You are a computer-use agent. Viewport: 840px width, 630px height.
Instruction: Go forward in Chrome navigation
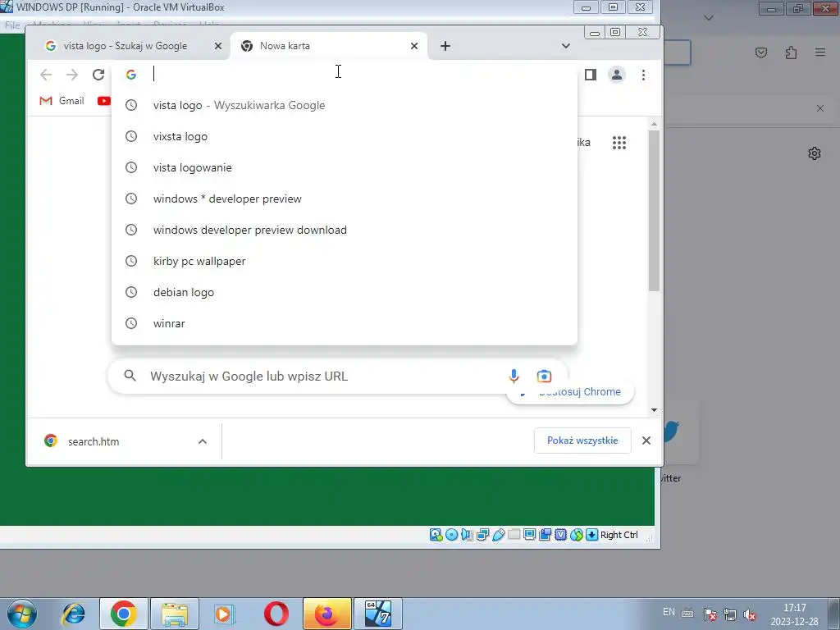click(x=72, y=75)
